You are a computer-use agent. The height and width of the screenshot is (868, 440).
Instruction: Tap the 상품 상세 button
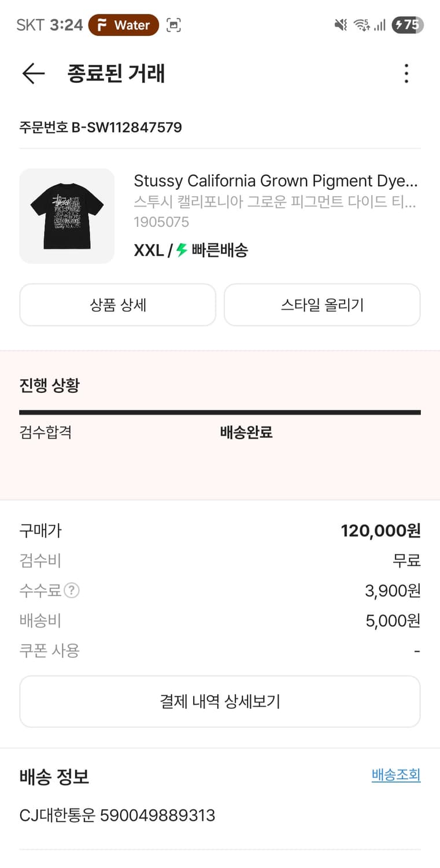click(x=118, y=305)
